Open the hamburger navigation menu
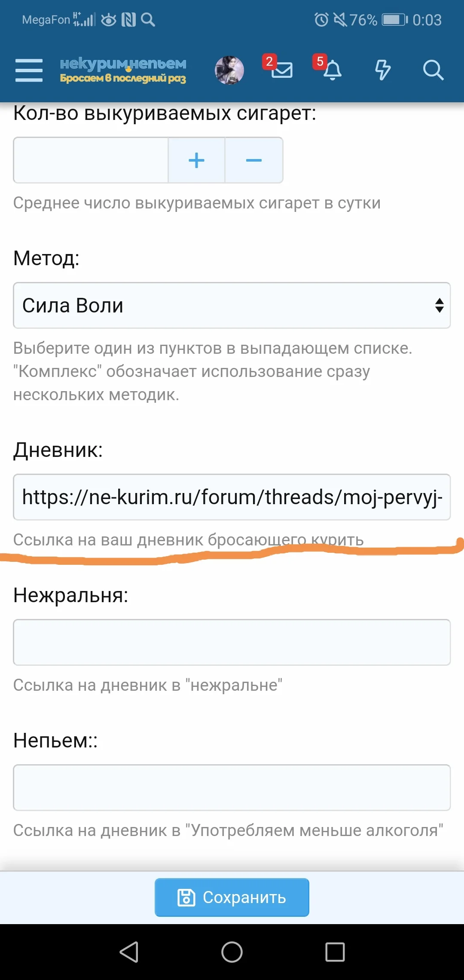Viewport: 464px width, 980px height. tap(29, 70)
